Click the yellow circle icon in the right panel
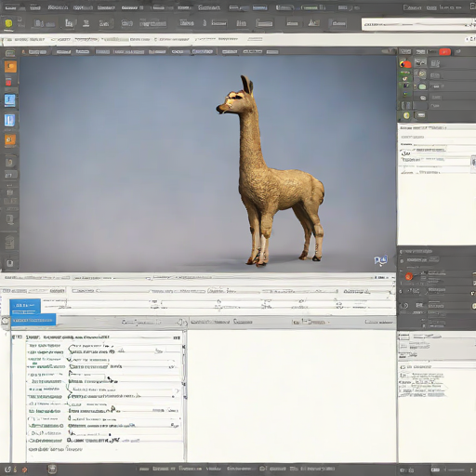 [406, 115]
